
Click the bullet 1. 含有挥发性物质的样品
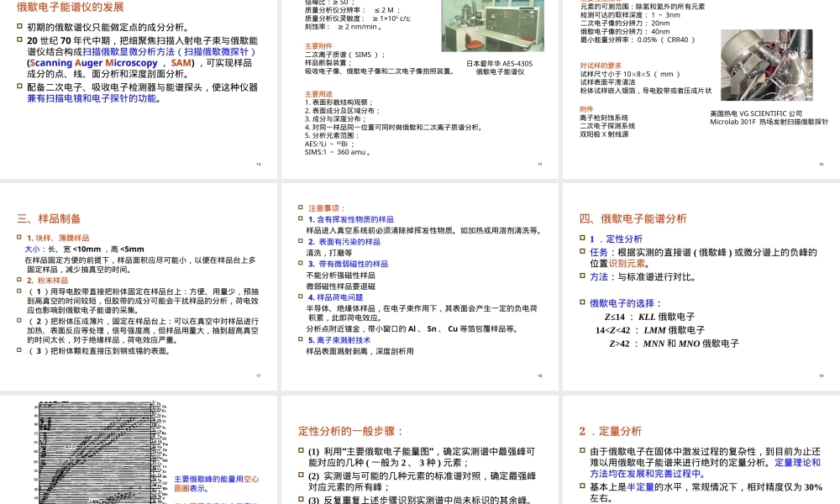[x=351, y=219]
